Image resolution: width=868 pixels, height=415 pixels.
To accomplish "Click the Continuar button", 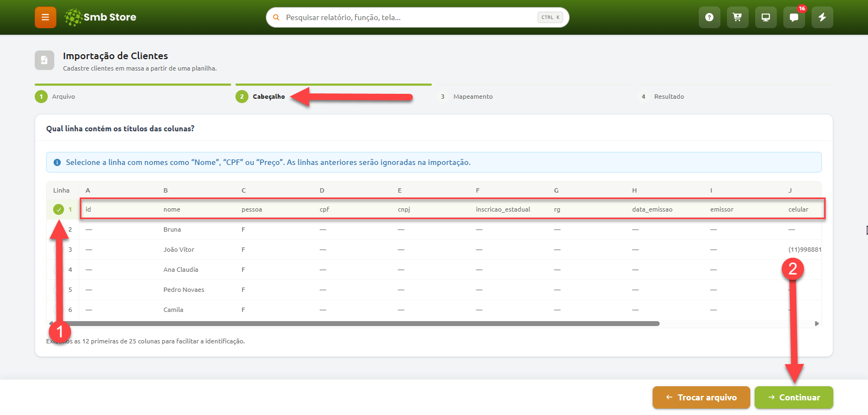I will pyautogui.click(x=794, y=397).
